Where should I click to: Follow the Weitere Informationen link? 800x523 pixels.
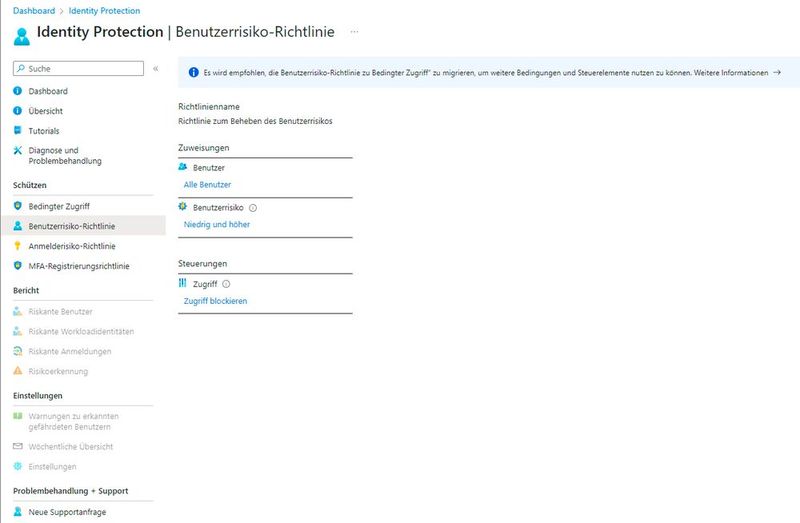click(x=731, y=72)
